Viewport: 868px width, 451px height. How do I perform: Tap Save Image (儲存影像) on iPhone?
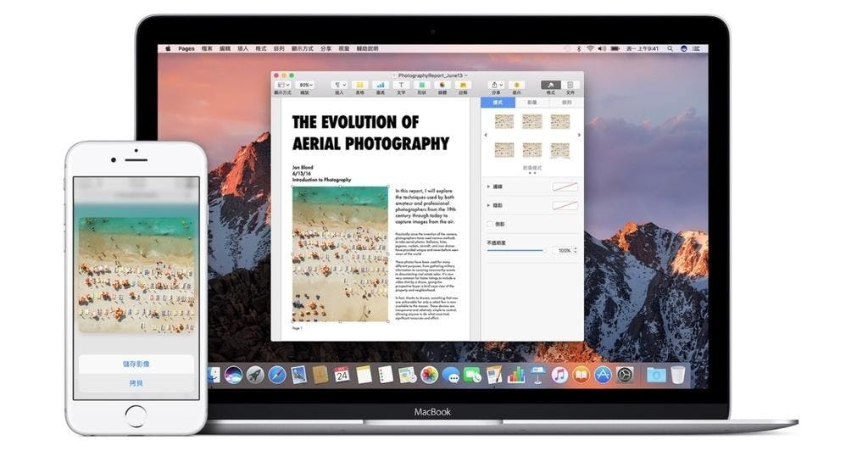(x=136, y=365)
